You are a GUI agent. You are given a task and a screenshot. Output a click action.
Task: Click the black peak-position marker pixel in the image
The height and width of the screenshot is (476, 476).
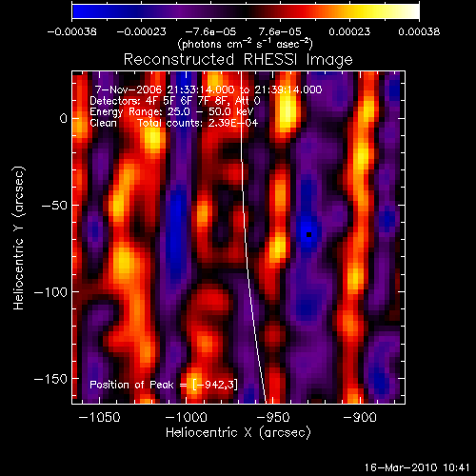tap(308, 235)
